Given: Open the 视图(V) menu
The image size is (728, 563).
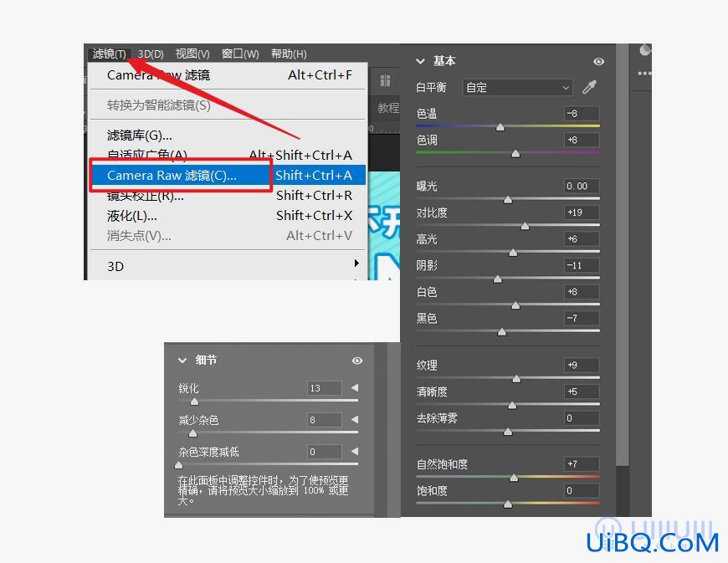Looking at the screenshot, I should (x=192, y=54).
